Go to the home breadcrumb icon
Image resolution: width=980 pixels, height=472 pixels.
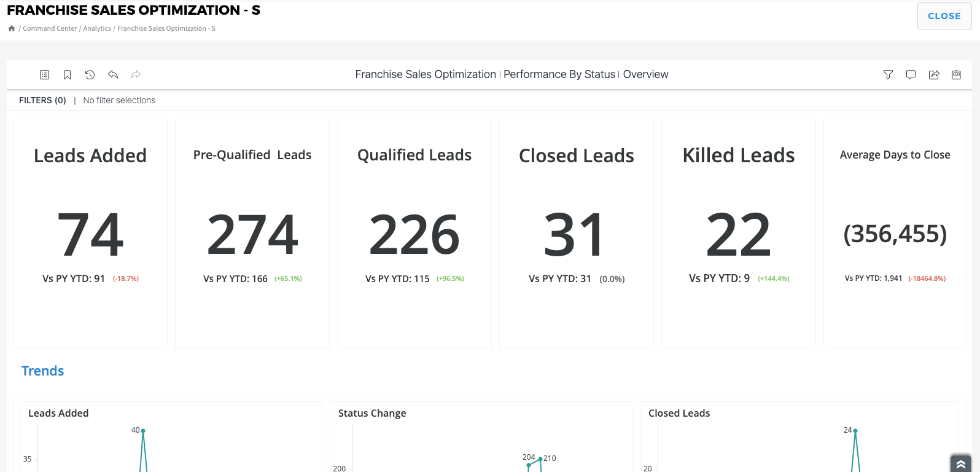coord(12,28)
